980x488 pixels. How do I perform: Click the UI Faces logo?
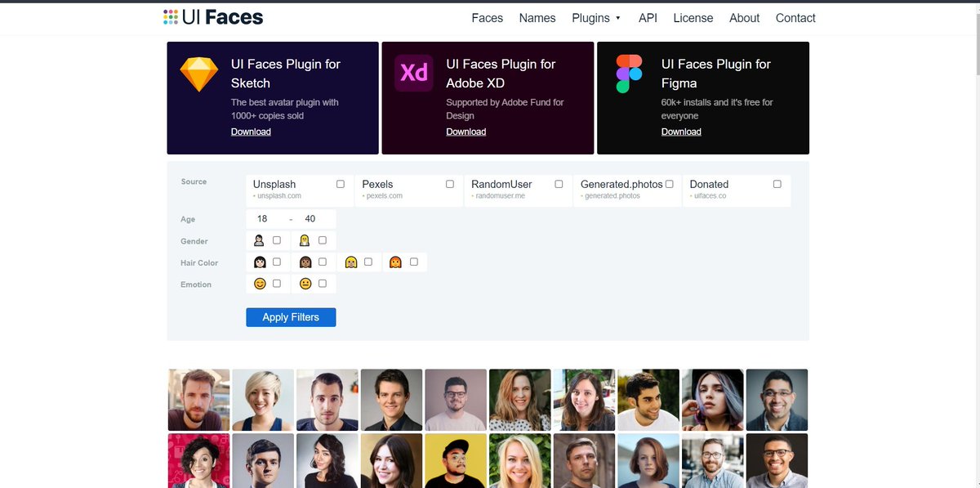tap(213, 17)
